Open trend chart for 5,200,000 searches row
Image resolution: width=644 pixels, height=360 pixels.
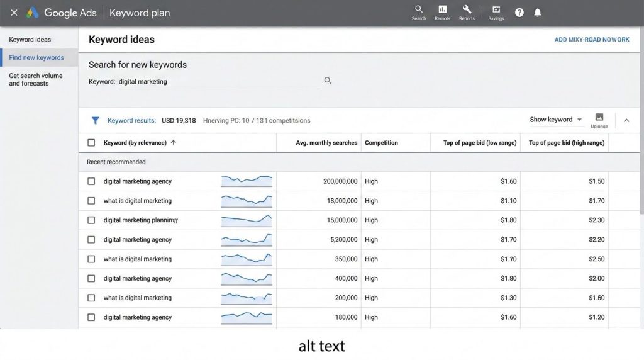247,240
